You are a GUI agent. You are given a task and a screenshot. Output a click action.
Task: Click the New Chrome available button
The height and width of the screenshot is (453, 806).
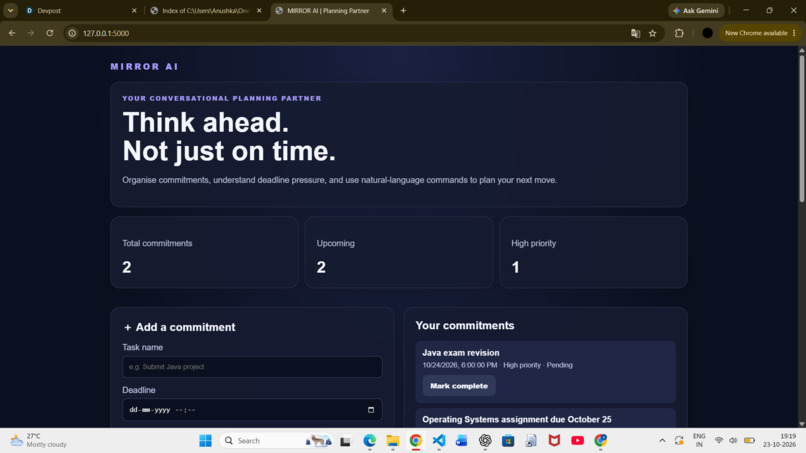(x=756, y=33)
